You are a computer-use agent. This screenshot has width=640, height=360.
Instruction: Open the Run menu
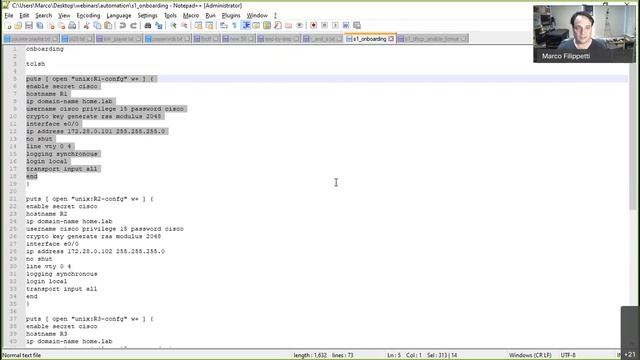(210, 16)
